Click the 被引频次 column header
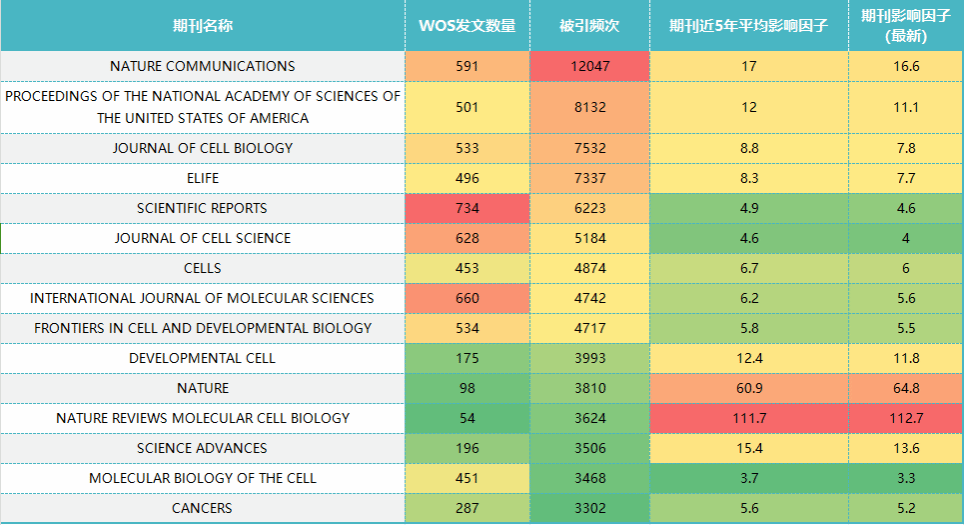 (589, 26)
